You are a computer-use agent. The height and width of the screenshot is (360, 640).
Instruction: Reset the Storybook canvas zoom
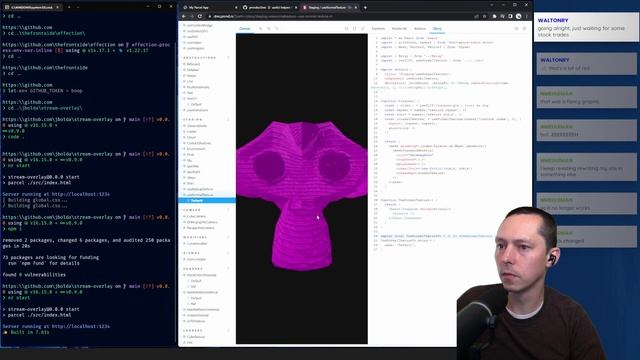[x=276, y=29]
